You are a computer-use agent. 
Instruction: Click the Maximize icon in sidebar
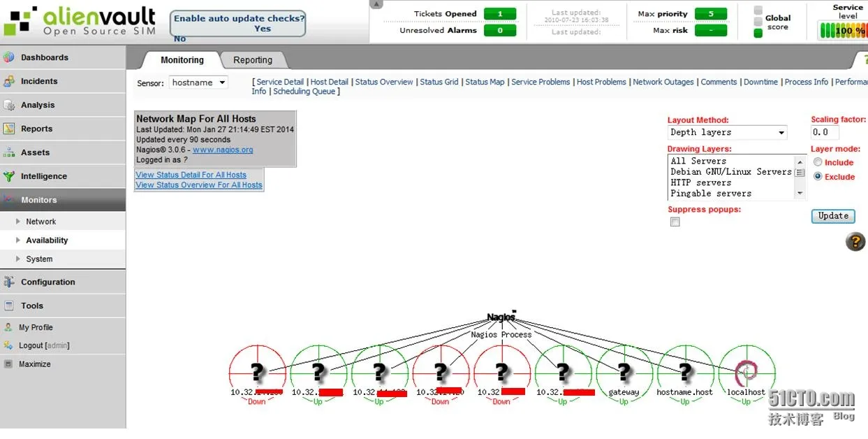8,364
